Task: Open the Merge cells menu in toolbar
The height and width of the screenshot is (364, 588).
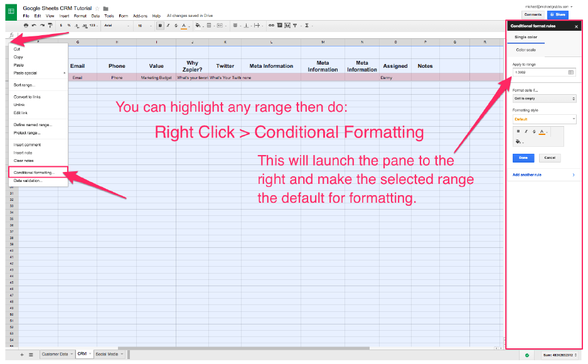Action: click(220, 26)
